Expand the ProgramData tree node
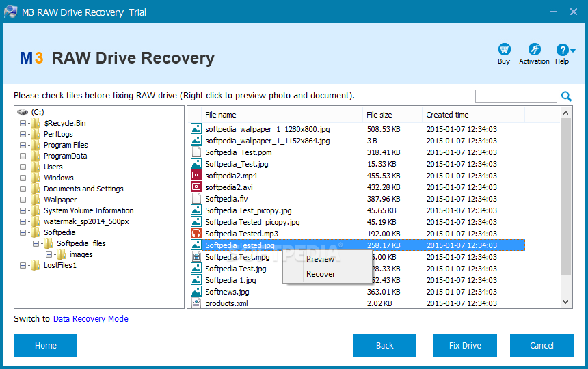This screenshot has width=588, height=369. coord(23,156)
